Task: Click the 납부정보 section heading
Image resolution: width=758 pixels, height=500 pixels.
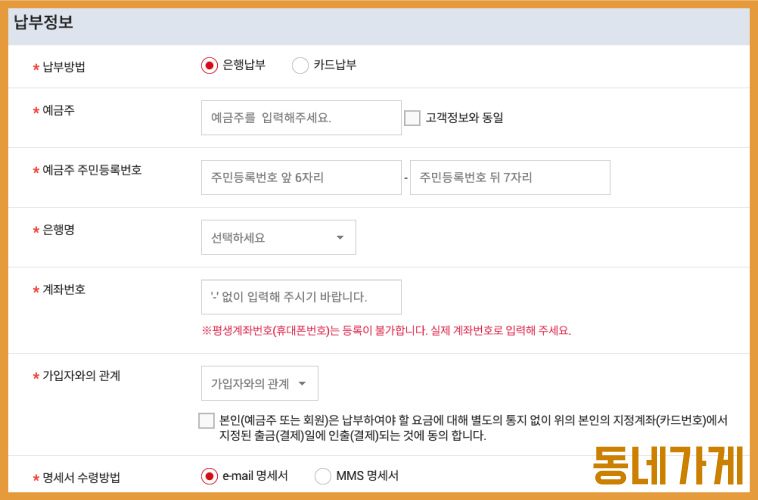Action: tap(44, 22)
